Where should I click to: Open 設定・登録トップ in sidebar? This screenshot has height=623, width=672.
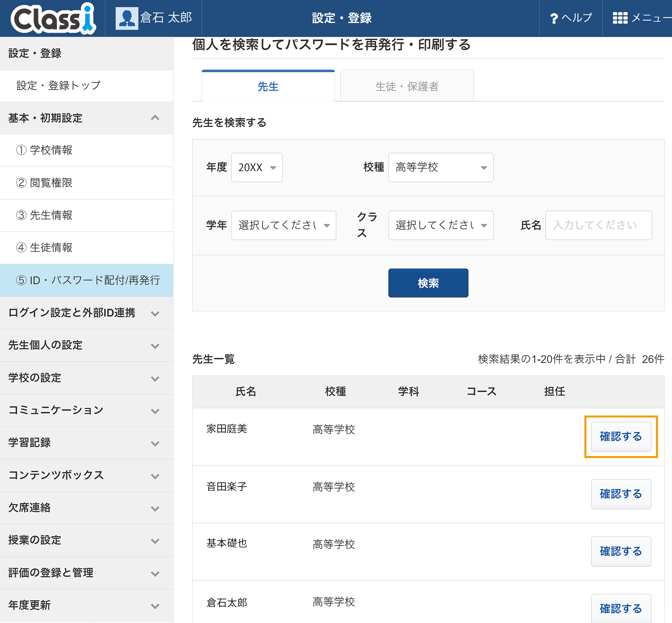(x=87, y=86)
